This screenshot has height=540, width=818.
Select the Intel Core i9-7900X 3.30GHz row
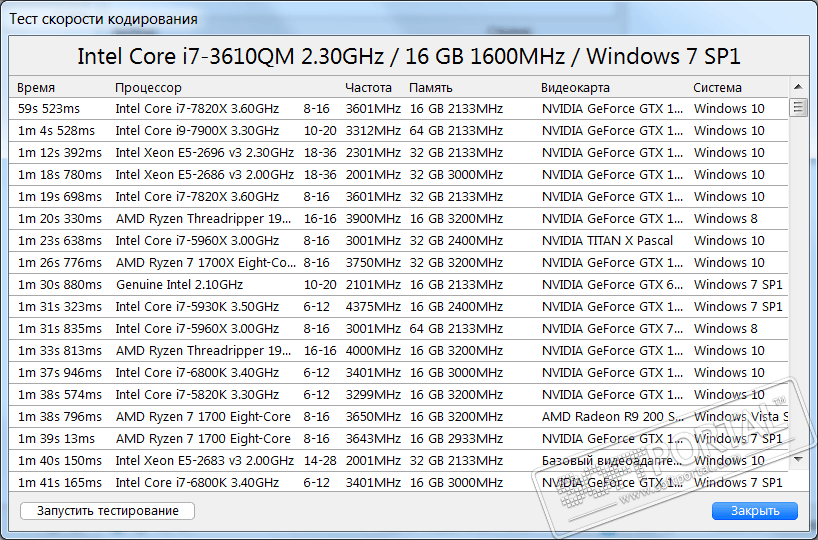(398, 130)
